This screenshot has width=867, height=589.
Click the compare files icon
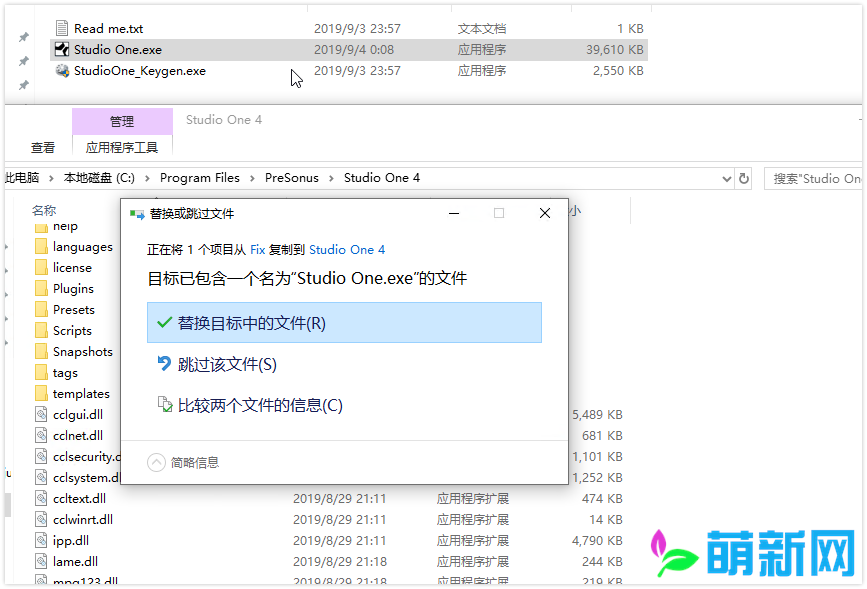[165, 405]
